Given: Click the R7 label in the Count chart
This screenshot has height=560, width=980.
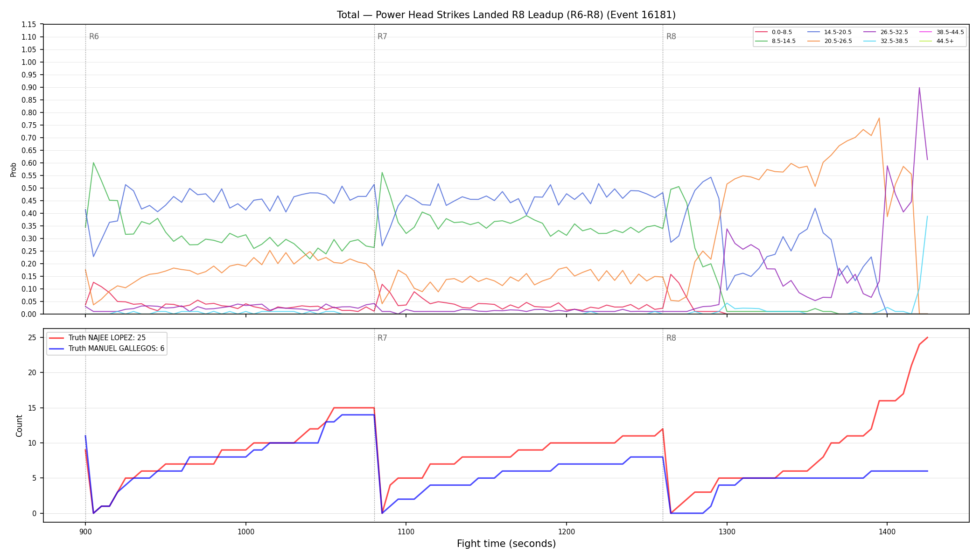Looking at the screenshot, I should pyautogui.click(x=382, y=338).
